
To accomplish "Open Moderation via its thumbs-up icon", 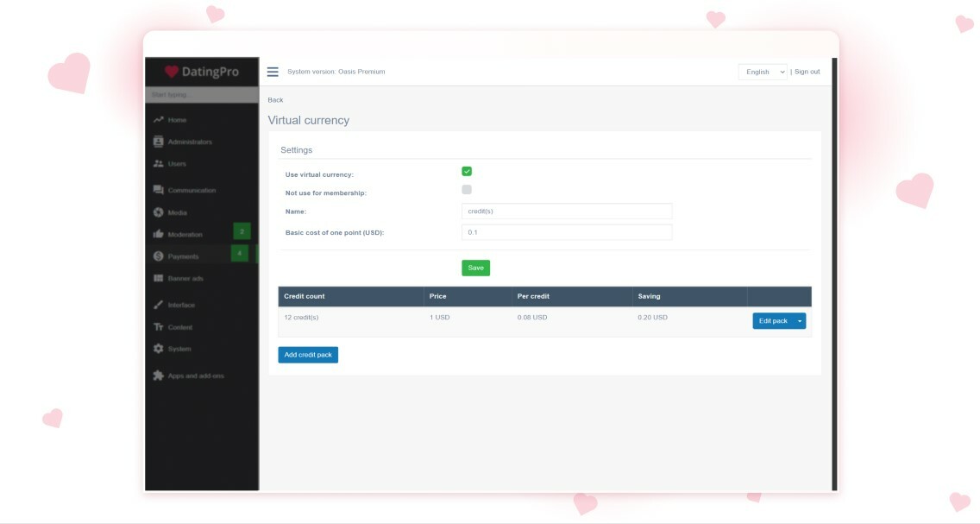I will click(158, 234).
